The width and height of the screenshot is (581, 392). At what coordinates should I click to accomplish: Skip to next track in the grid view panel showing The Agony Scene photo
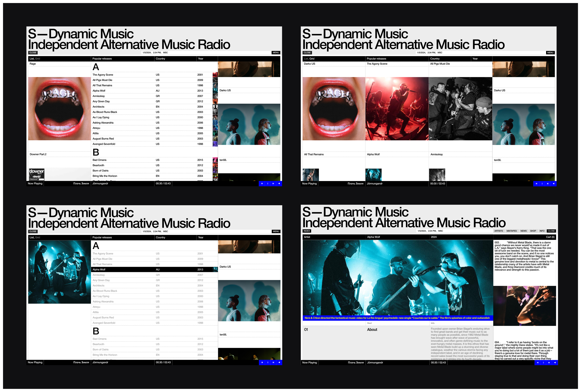pyautogui.click(x=548, y=183)
